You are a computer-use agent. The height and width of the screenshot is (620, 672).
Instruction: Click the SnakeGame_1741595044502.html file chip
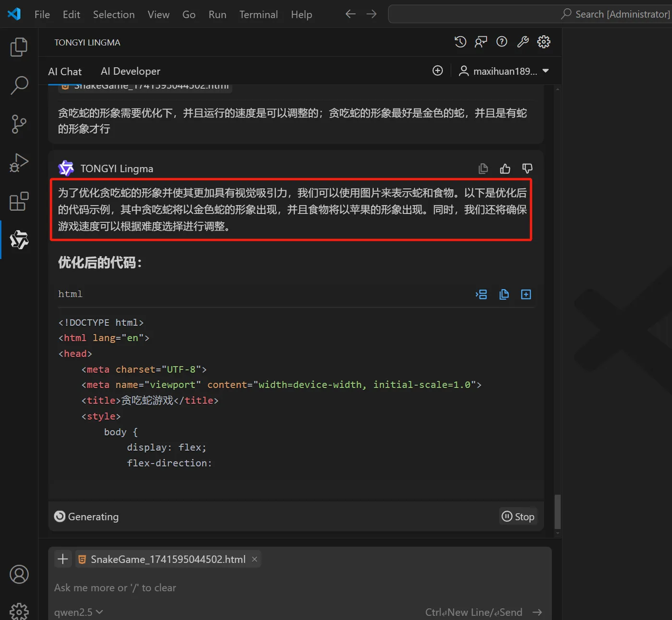(x=168, y=559)
